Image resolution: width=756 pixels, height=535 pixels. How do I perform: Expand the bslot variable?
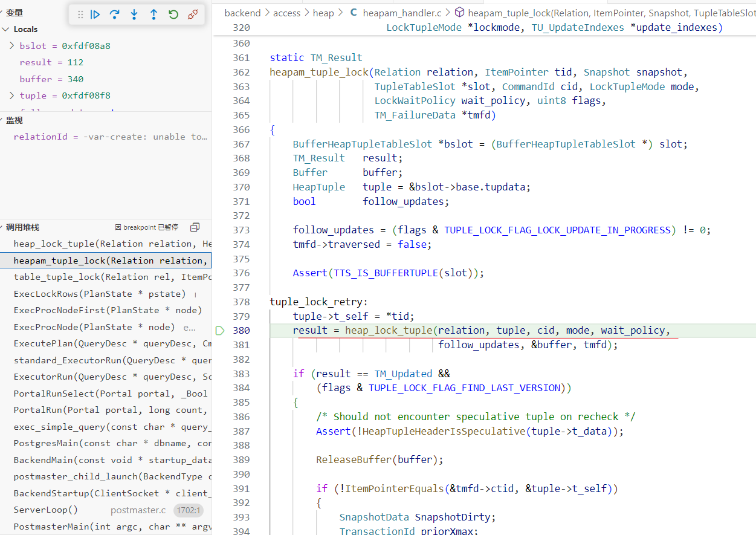click(x=12, y=46)
